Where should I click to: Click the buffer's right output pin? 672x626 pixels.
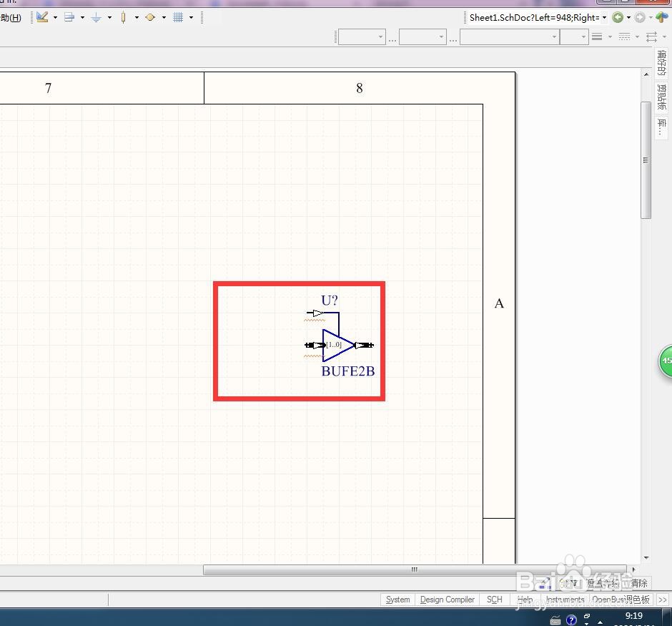click(364, 345)
